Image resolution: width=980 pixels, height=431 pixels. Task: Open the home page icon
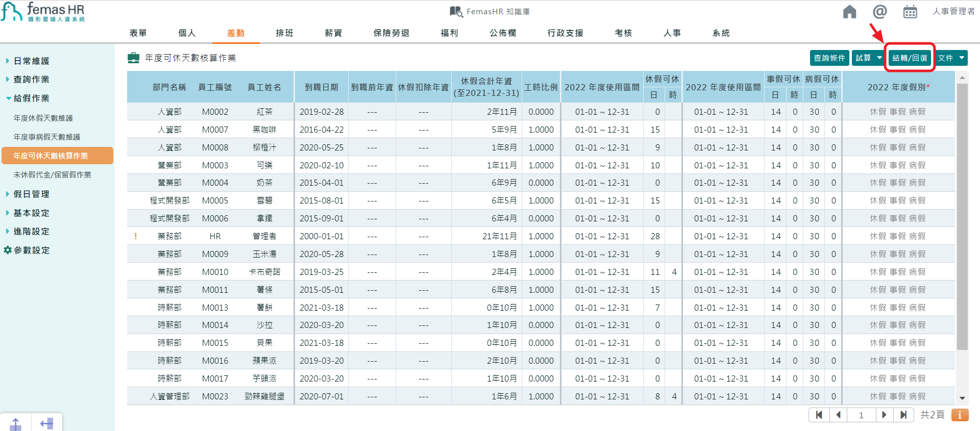pyautogui.click(x=849, y=12)
